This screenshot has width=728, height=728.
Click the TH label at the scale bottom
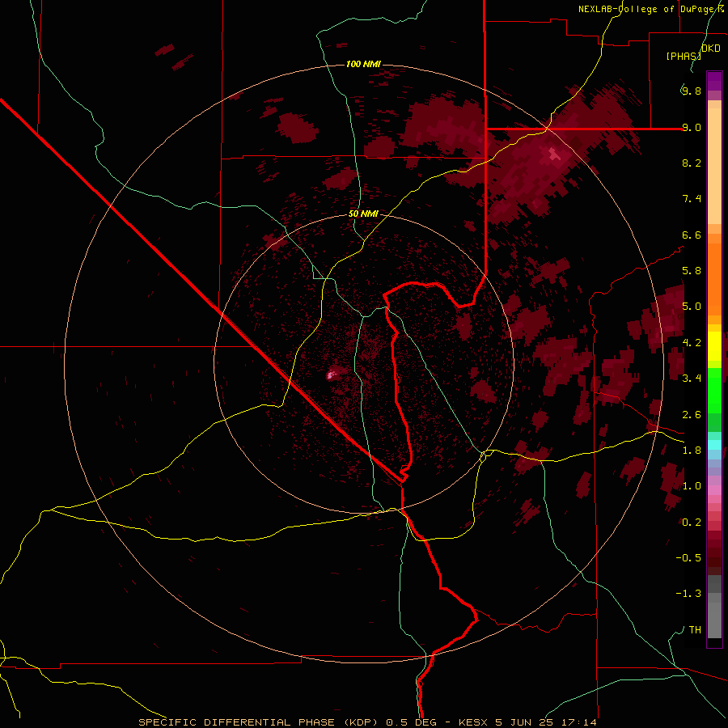695,629
